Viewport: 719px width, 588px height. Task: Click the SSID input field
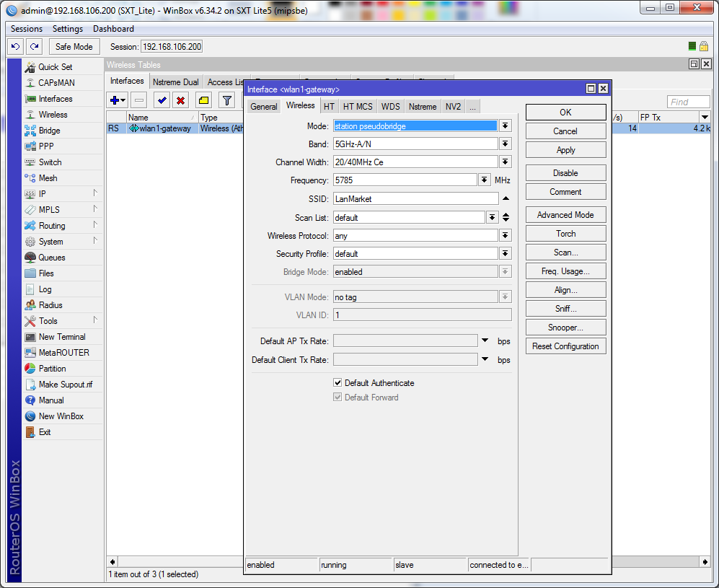coord(415,198)
